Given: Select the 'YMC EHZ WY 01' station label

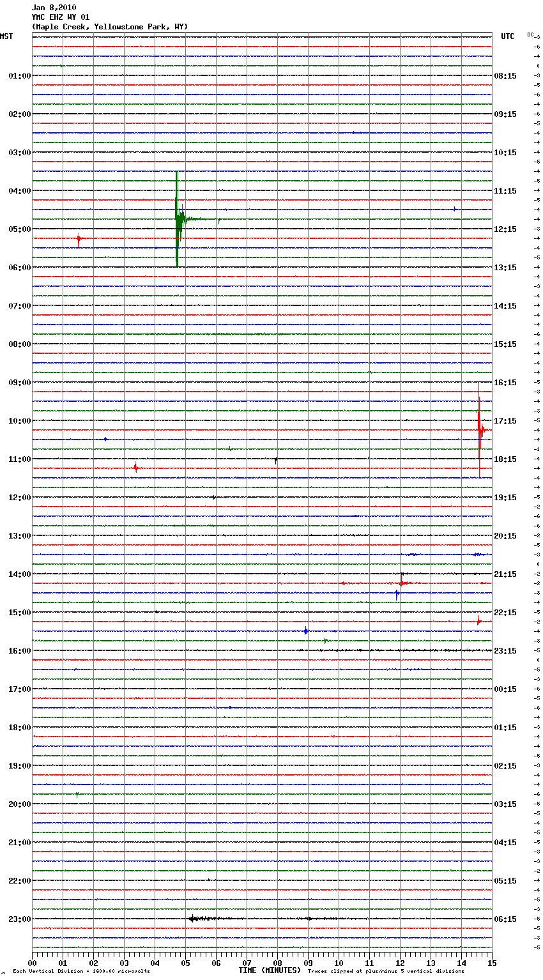Looking at the screenshot, I should (x=60, y=17).
